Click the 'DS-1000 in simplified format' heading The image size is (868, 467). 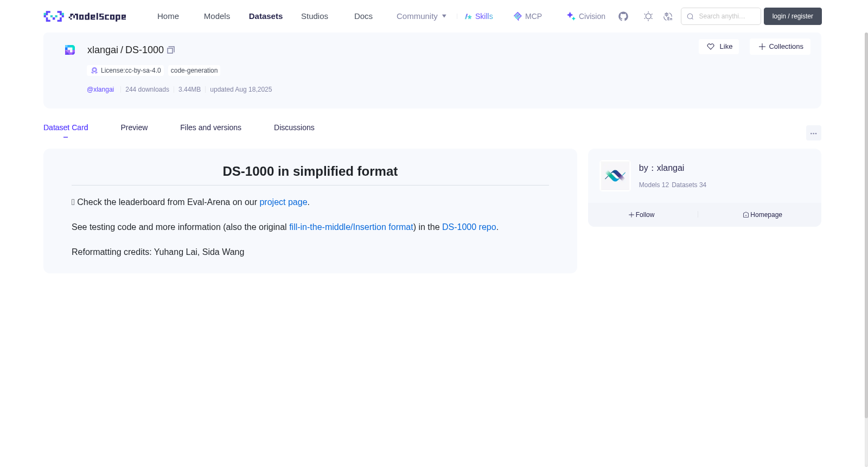(310, 171)
